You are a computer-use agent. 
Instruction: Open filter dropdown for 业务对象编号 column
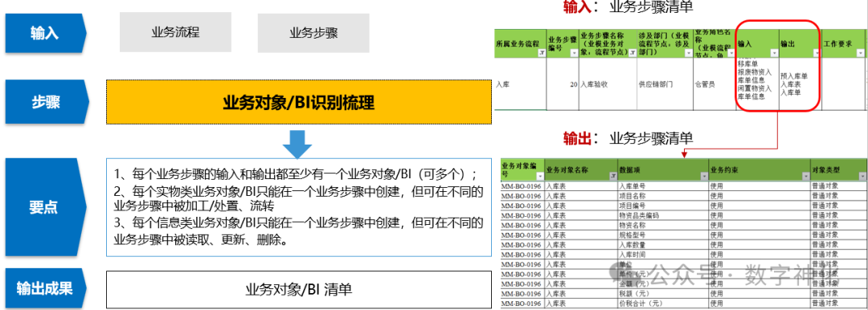[540, 176]
